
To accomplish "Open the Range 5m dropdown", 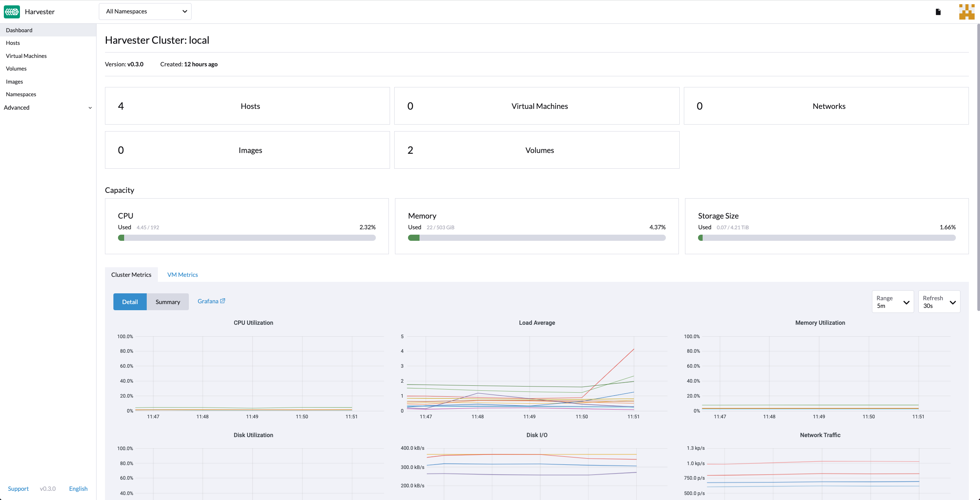I will 893,302.
